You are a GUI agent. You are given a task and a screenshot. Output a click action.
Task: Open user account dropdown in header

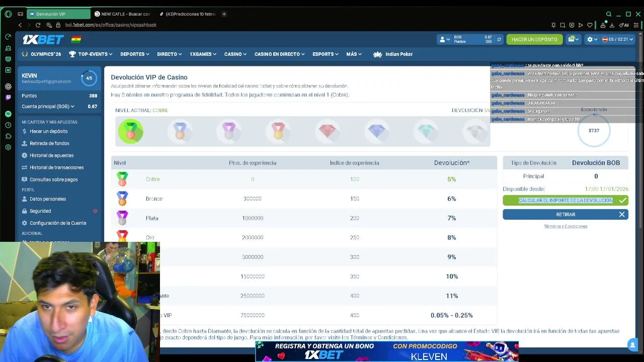click(x=445, y=39)
